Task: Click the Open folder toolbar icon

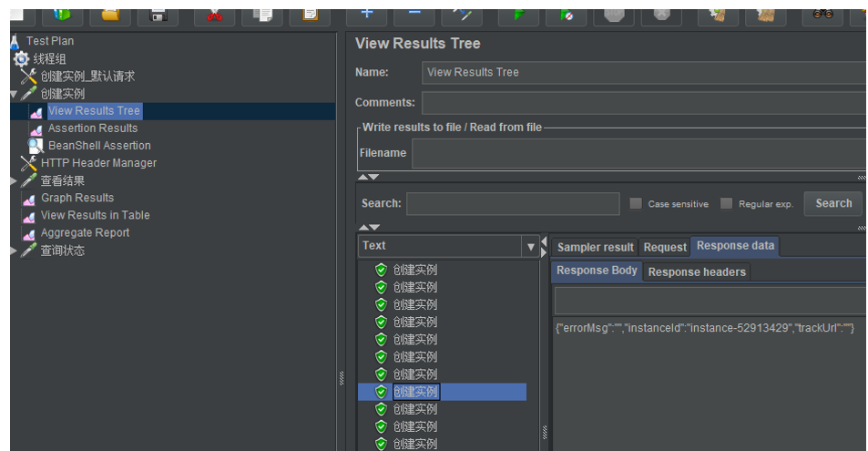Action: (110, 15)
